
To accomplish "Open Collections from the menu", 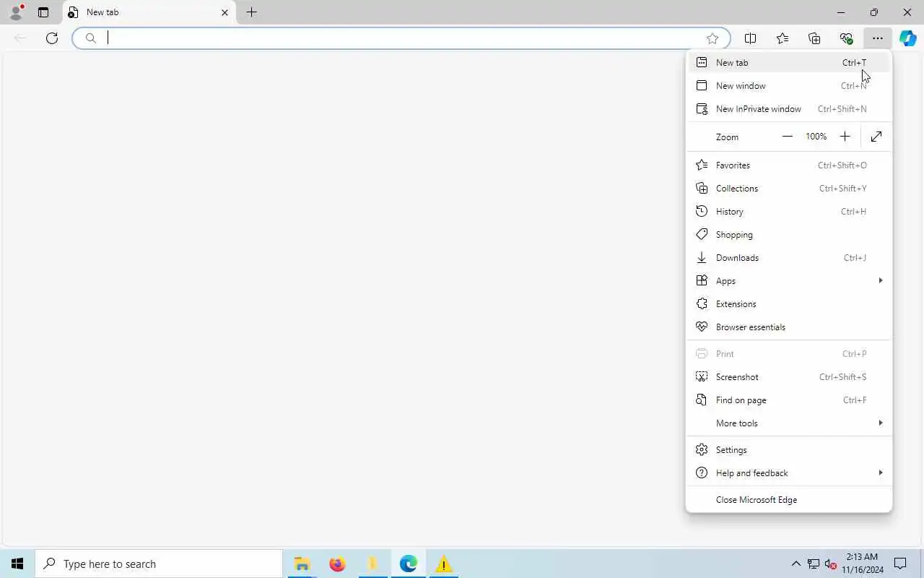I will (x=789, y=189).
